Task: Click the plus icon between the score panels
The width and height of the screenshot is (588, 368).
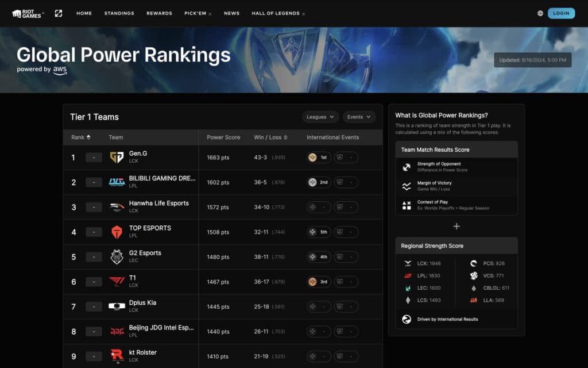Action: coord(457,227)
